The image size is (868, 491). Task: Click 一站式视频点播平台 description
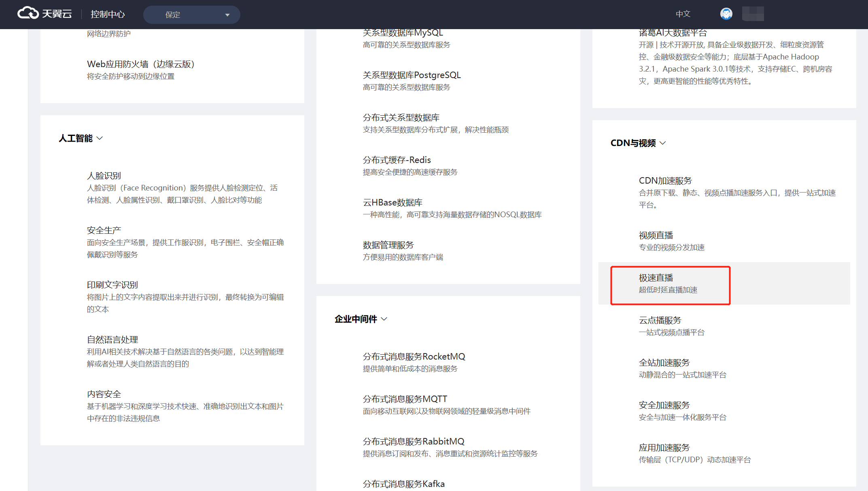(672, 332)
